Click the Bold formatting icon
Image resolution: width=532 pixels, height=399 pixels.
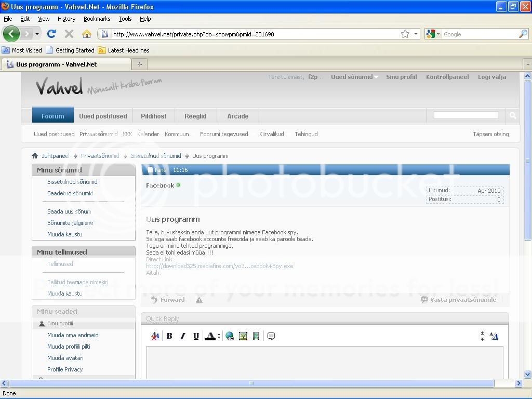[x=169, y=336]
